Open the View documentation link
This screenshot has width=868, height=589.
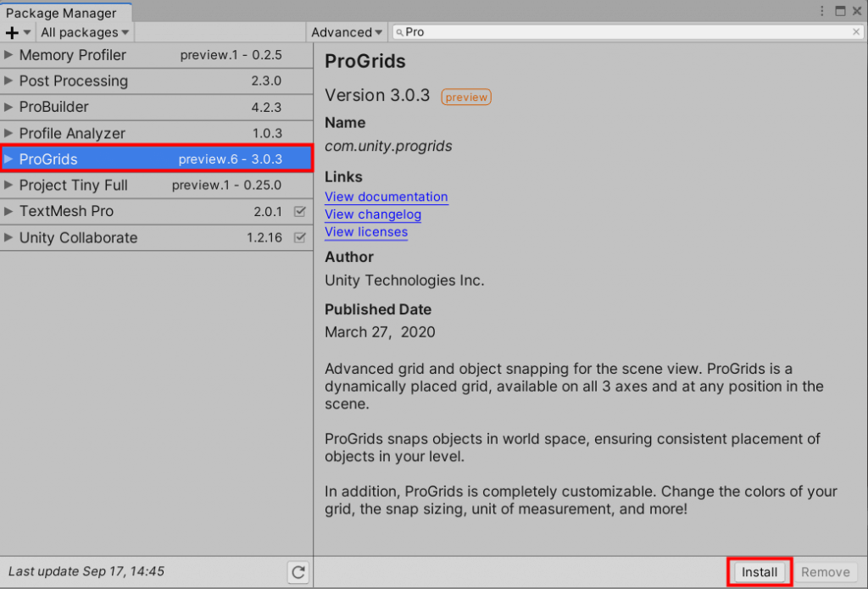386,197
